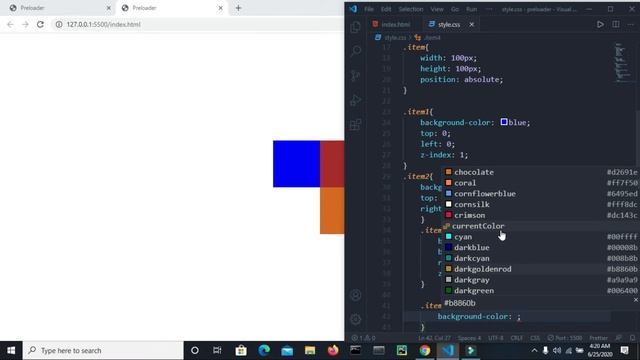Image resolution: width=640 pixels, height=360 pixels.
Task: Open the Selection menu
Action: point(411,9)
